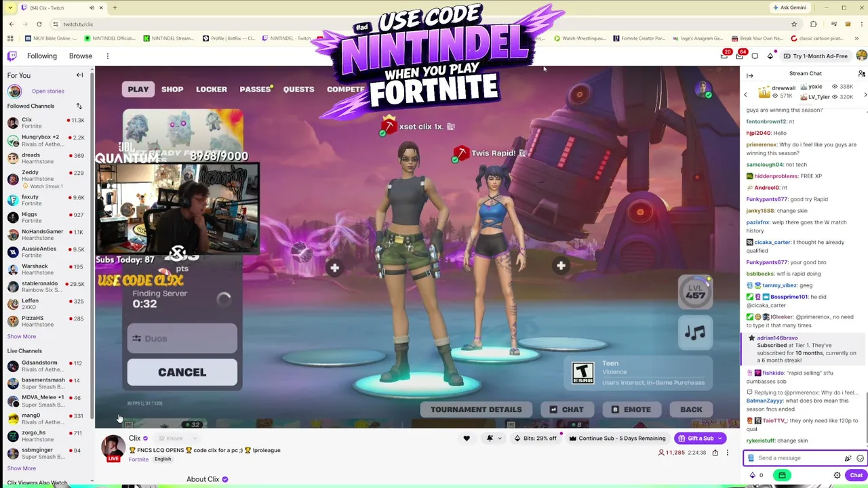
Task: Click the Get Bits diamond icon
Action: (770, 56)
